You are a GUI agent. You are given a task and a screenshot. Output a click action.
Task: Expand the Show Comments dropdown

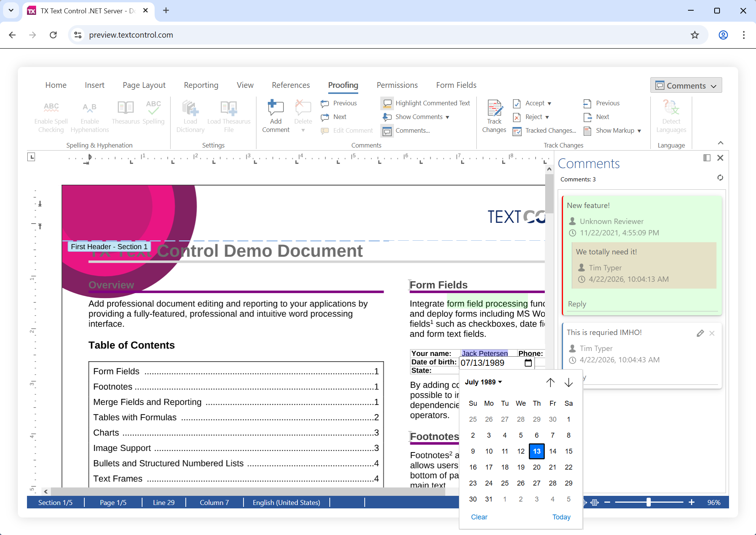(448, 117)
